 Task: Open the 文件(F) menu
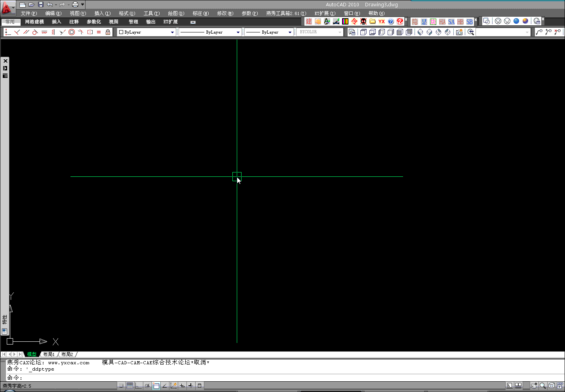coord(29,13)
